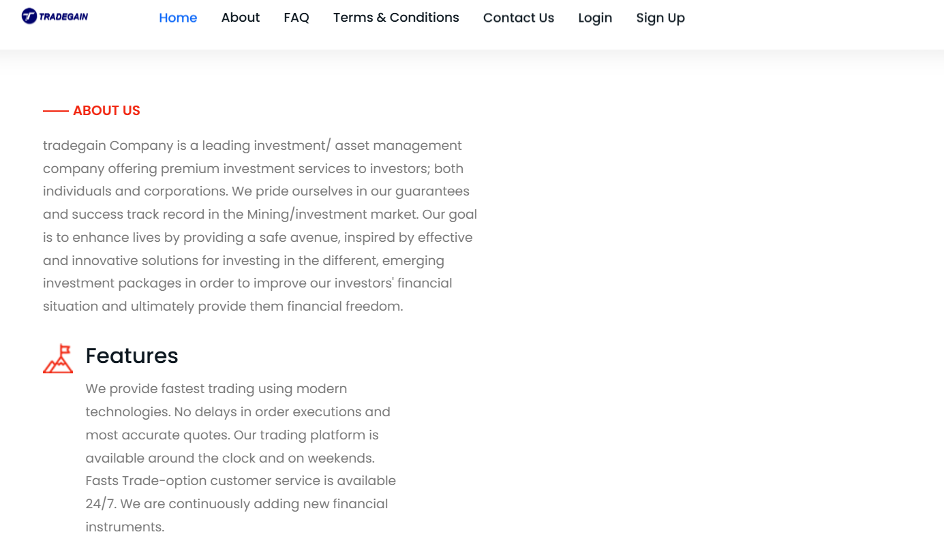Click 'Fasts Trade-option customer service' text
The width and height of the screenshot is (944, 560).
pyautogui.click(x=203, y=480)
